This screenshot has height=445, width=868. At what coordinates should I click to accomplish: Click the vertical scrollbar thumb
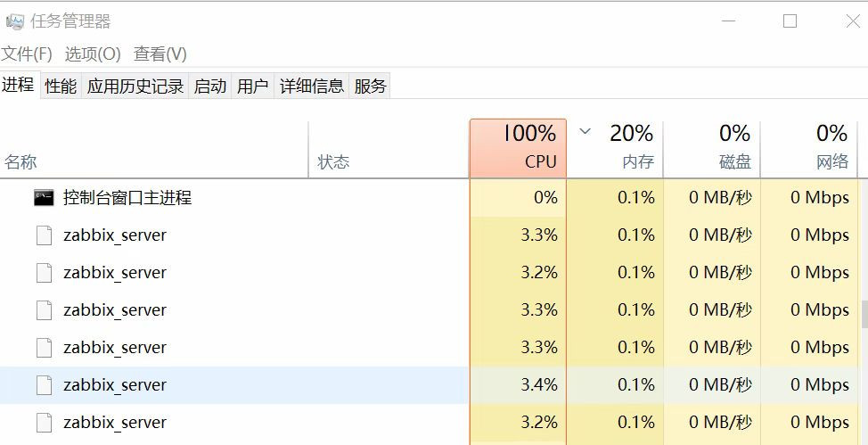click(x=863, y=314)
